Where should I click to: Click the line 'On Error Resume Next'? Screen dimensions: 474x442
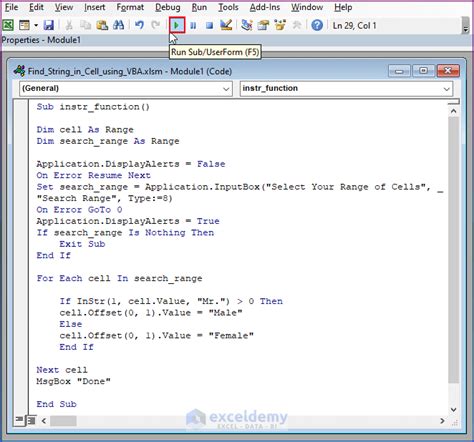click(93, 175)
